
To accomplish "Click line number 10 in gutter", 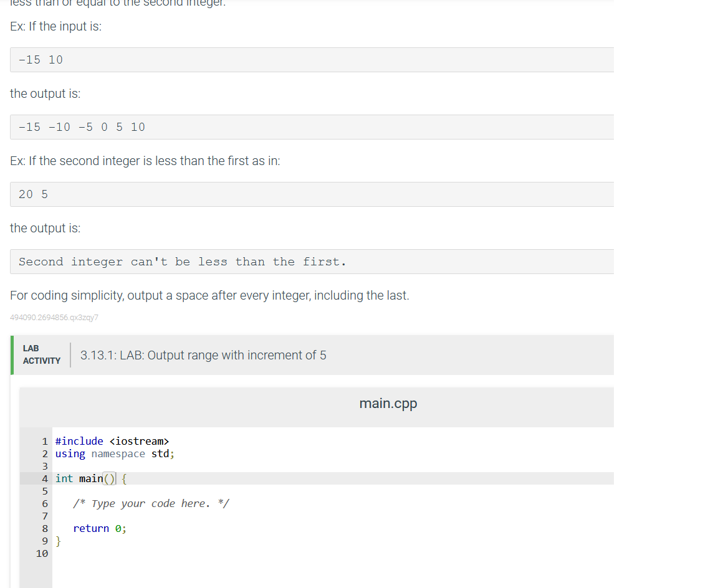I will click(42, 554).
